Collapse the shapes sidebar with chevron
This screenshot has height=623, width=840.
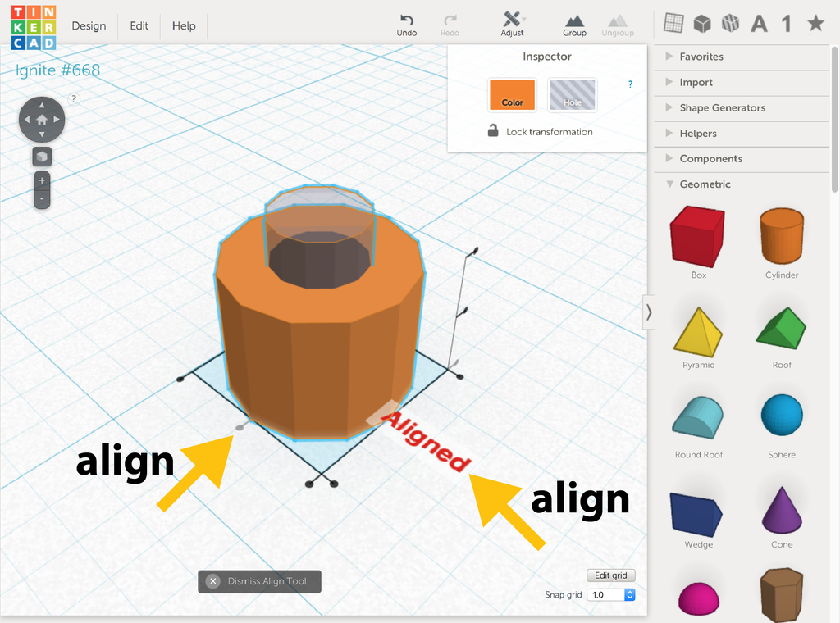point(648,312)
